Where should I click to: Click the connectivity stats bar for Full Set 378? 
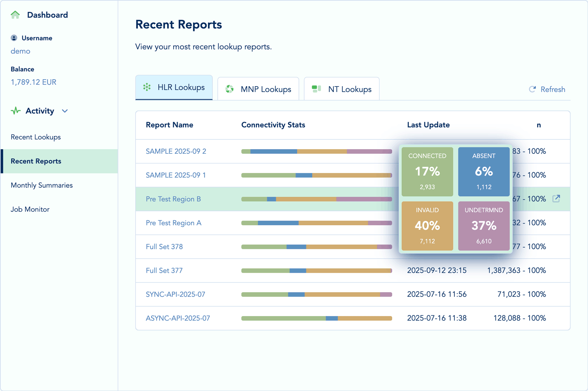pyautogui.click(x=316, y=247)
